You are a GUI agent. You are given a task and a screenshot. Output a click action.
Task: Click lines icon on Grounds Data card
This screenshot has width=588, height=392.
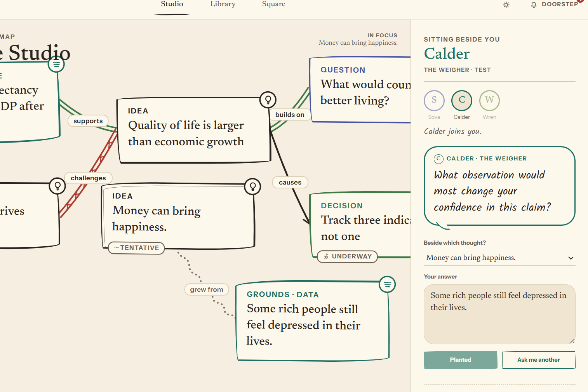387,285
